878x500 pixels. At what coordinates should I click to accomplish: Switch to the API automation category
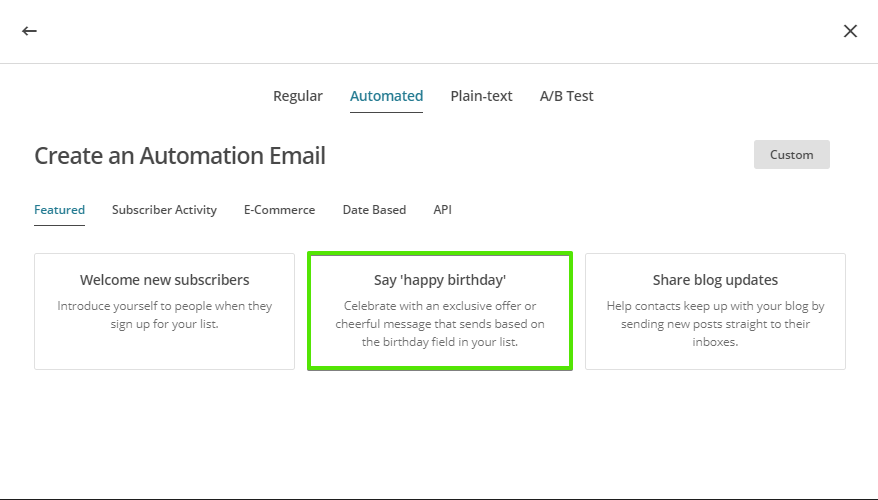(442, 209)
